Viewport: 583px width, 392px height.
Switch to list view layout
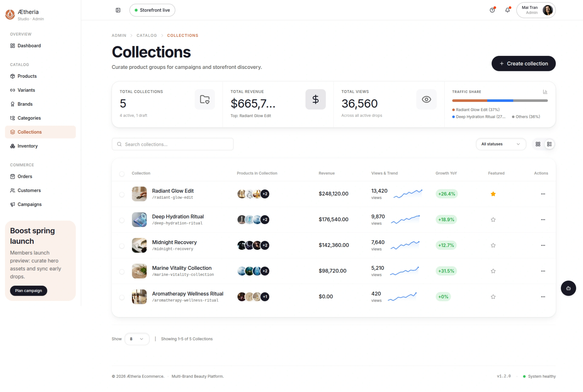[x=549, y=144]
